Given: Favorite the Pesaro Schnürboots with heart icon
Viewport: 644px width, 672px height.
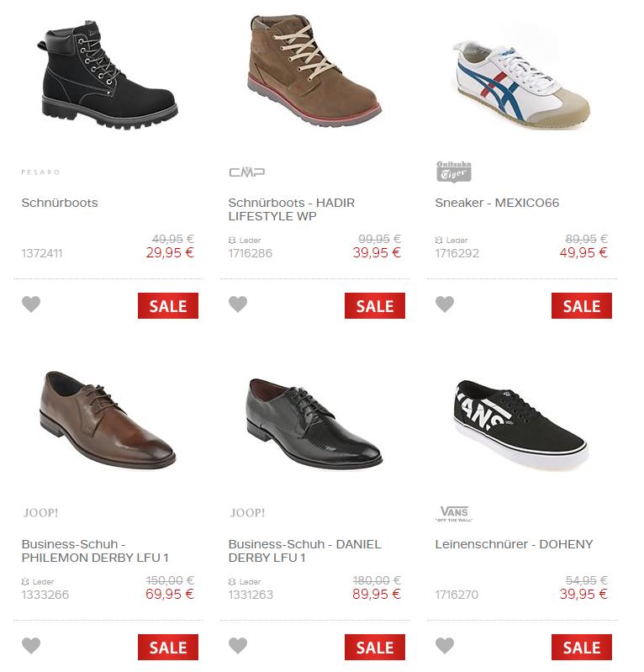Looking at the screenshot, I should pyautogui.click(x=31, y=304).
